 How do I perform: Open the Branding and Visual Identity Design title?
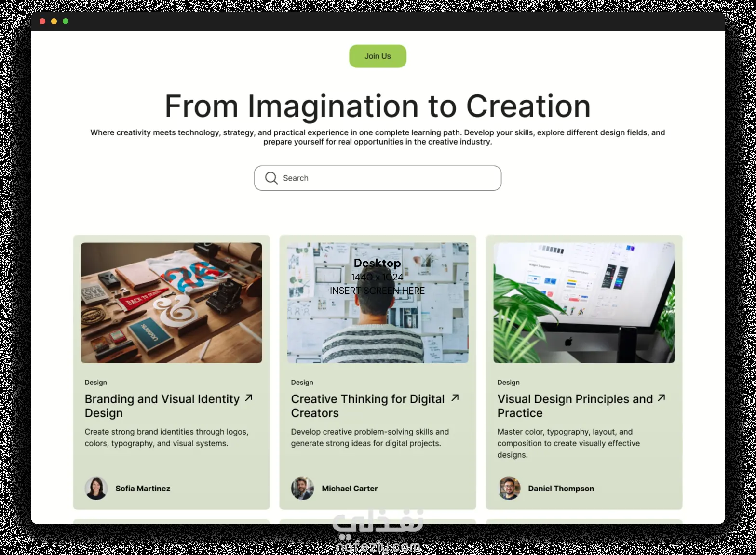pos(162,406)
